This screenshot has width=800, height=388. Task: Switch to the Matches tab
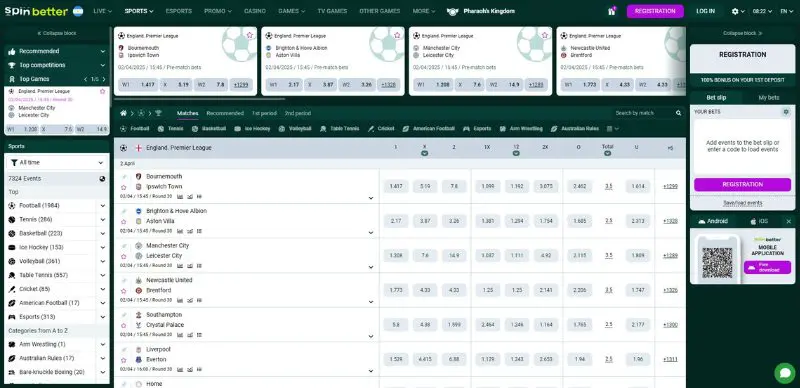187,113
